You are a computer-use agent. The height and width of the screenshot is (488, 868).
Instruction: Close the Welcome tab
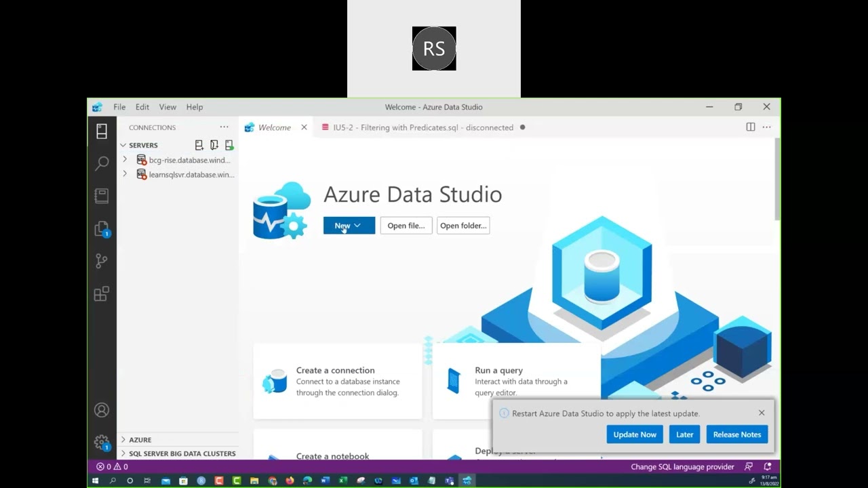point(304,127)
